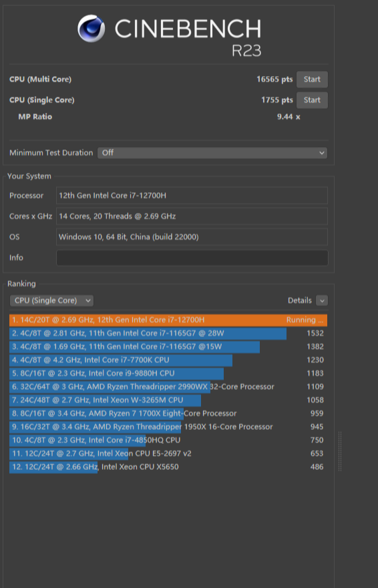
Task: Select ranking row 2 i7-1165G7 @ 28W
Action: (168, 333)
